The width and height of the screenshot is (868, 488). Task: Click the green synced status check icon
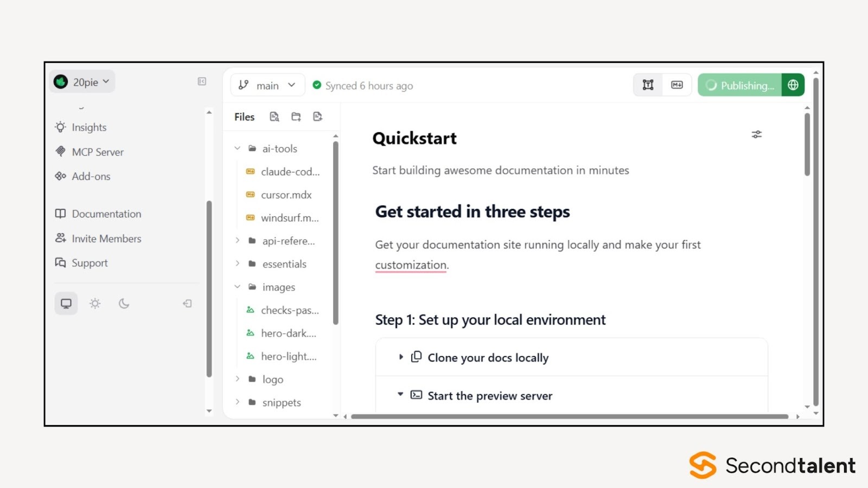[317, 85]
